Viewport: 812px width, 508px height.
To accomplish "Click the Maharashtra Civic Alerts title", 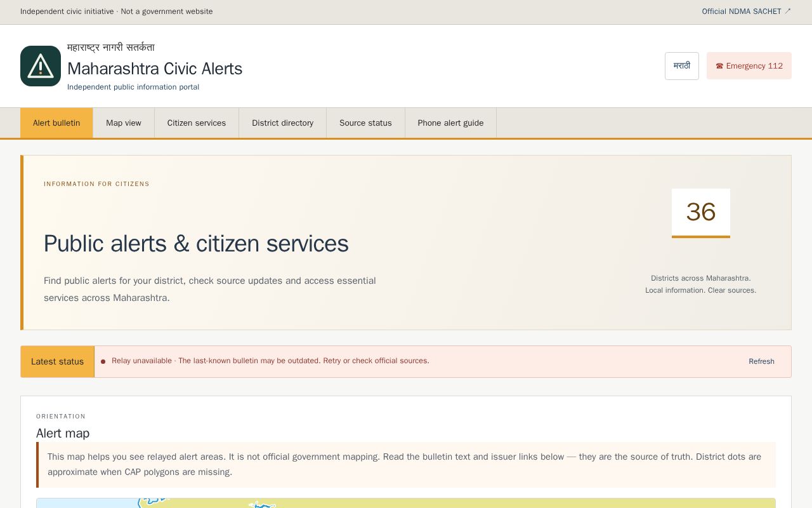I will (x=155, y=69).
